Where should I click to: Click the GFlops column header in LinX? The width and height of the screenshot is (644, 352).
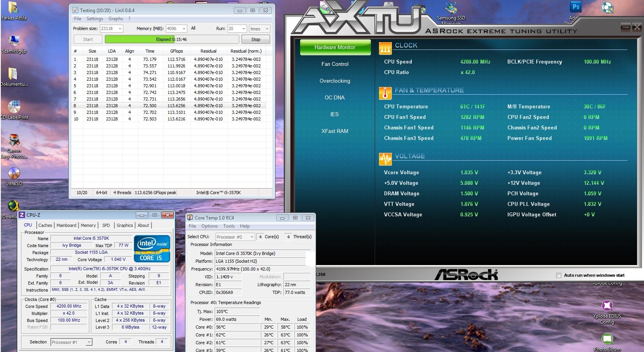coord(176,51)
